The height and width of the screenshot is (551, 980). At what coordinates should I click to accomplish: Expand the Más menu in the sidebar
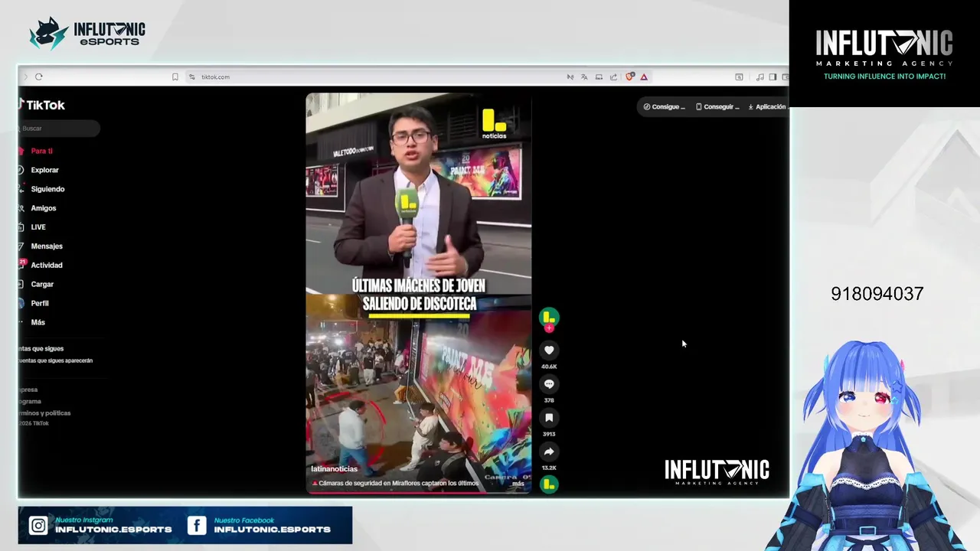click(38, 322)
